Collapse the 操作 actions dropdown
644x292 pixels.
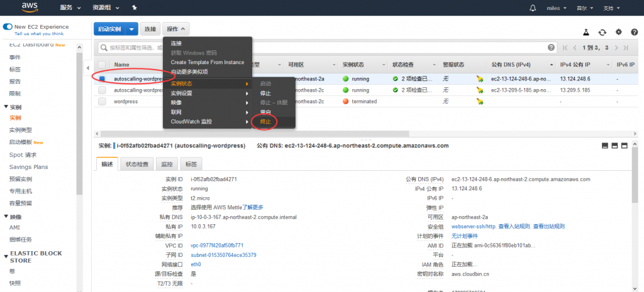176,29
